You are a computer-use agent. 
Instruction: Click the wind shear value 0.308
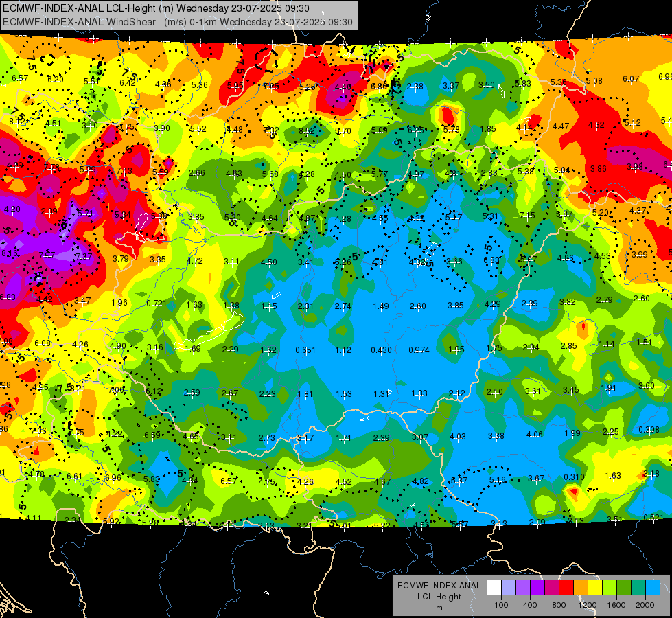(649, 429)
